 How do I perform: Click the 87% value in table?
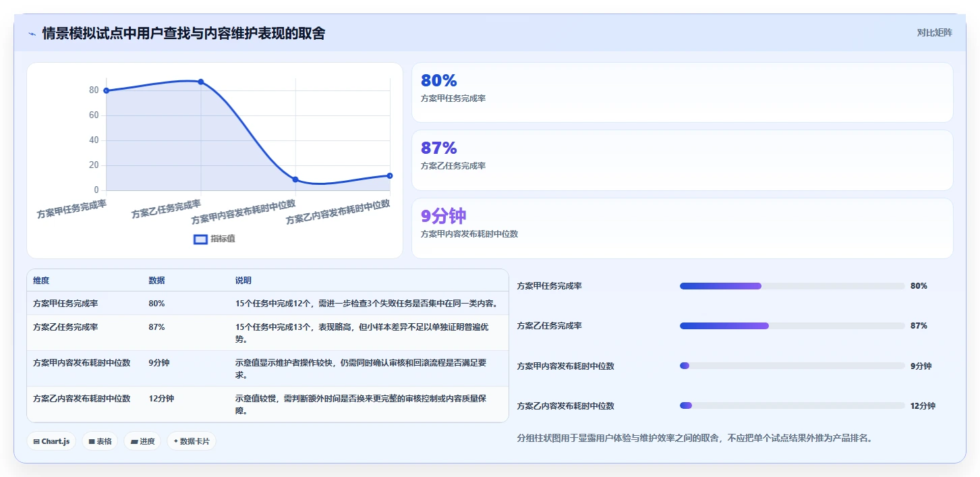coord(156,327)
